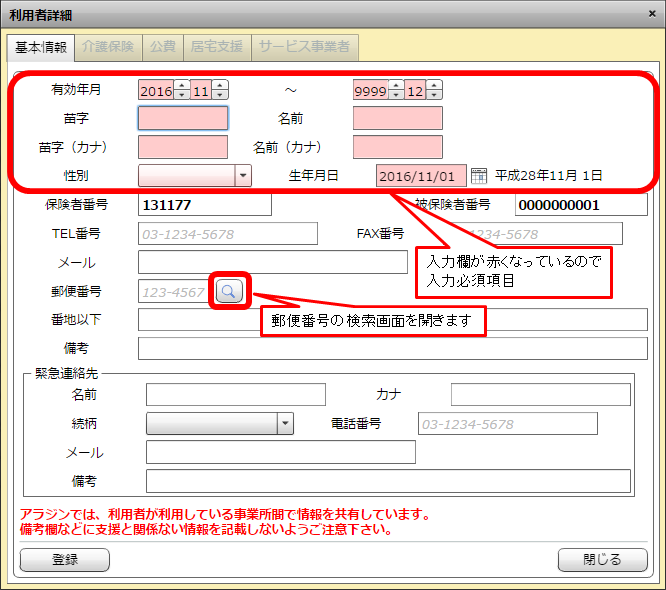Viewport: 666px width, 590px height.
Task: Decrease the start month 11 spinner
Action: [x=219, y=96]
